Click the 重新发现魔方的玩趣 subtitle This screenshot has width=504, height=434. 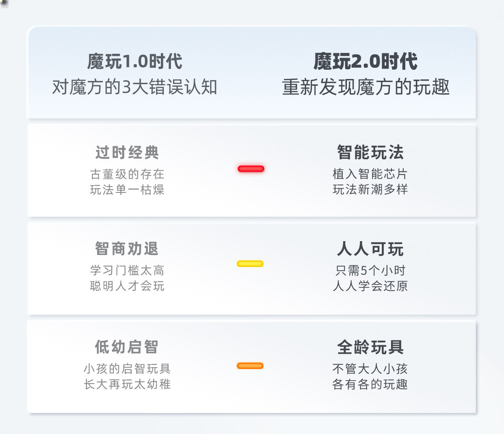(366, 87)
